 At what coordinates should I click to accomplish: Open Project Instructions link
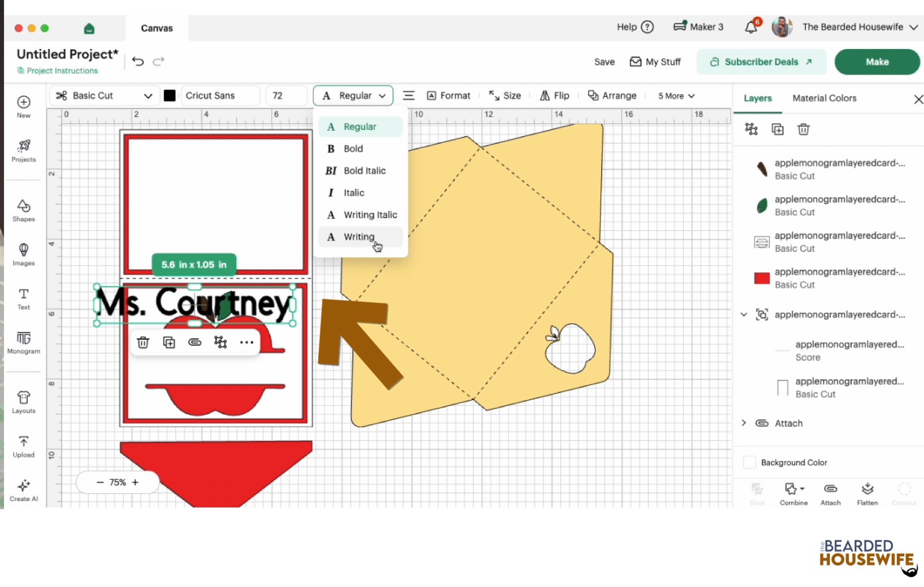(x=58, y=70)
